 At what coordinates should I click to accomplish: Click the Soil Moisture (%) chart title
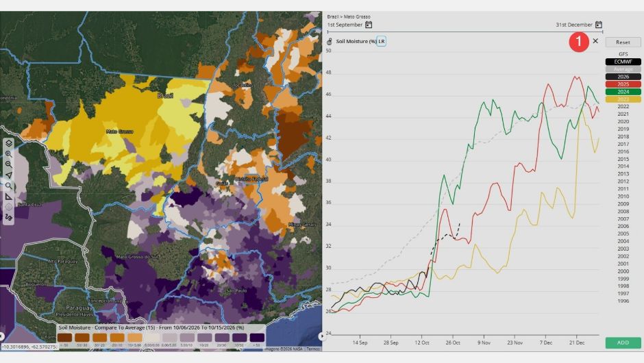356,42
